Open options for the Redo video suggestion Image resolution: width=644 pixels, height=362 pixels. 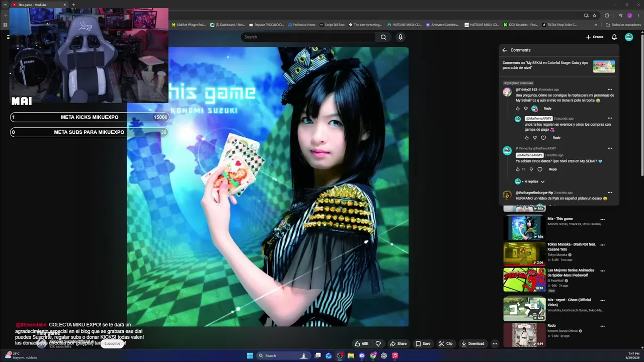point(602,326)
